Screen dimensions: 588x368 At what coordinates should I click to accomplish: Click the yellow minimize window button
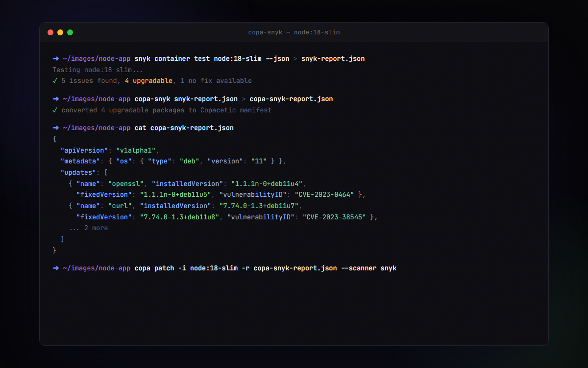(x=60, y=32)
